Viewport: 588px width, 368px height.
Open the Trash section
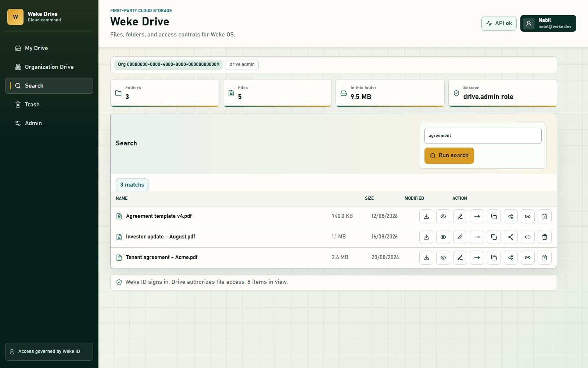49,105
